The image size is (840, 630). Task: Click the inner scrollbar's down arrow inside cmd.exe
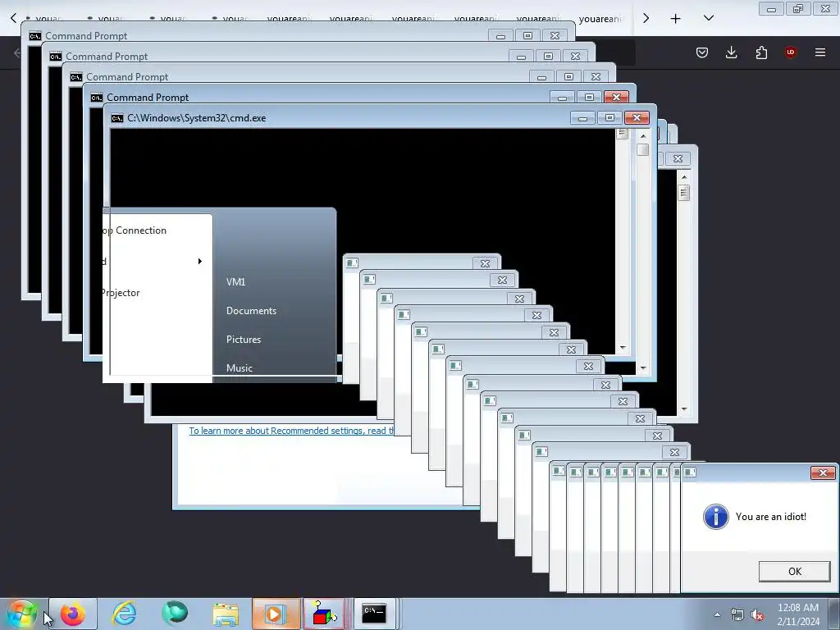point(623,348)
